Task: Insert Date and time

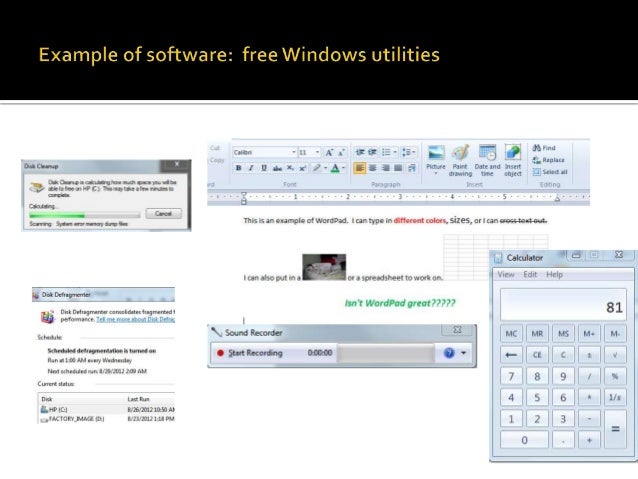Action: coord(487,160)
